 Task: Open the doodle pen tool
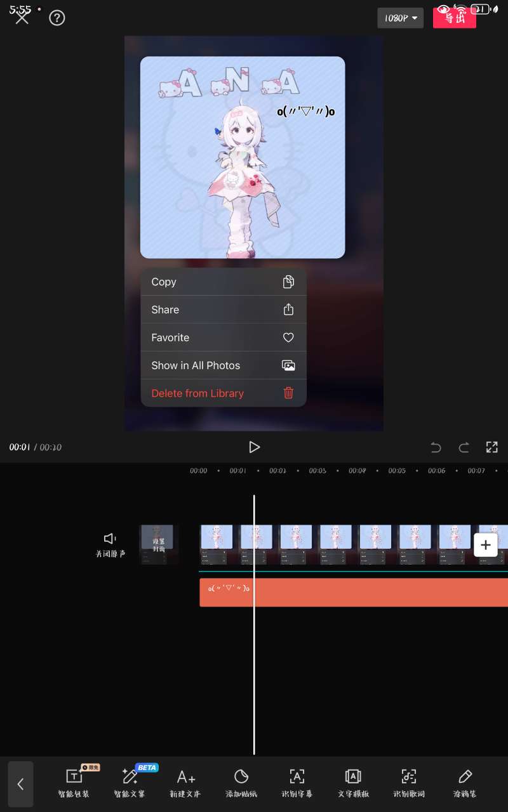tap(465, 783)
